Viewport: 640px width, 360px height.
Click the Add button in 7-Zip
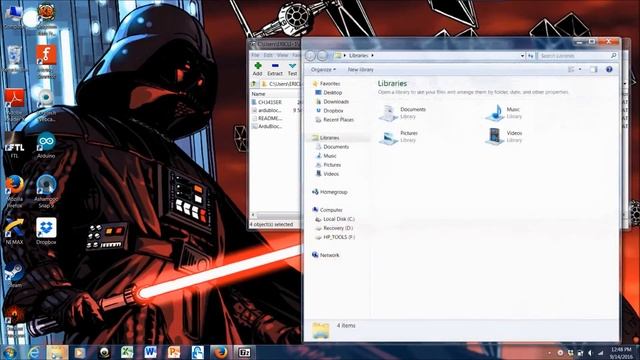(x=258, y=69)
